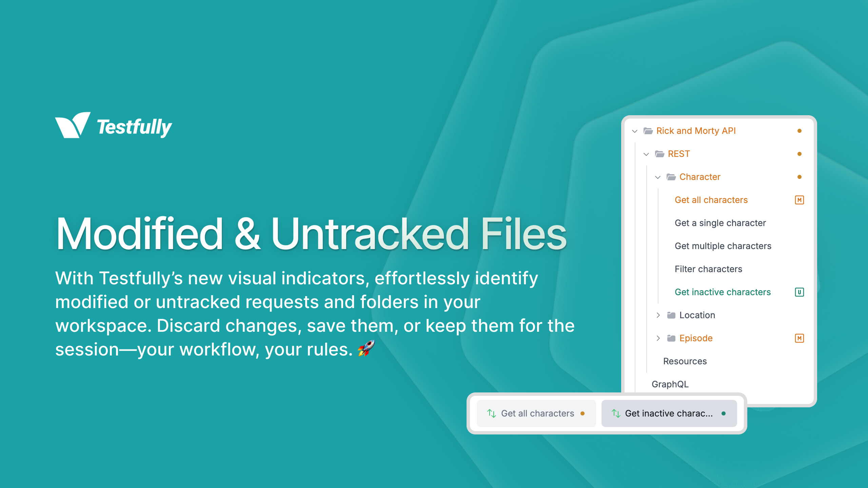
Task: Expand the Location folder in the sidebar
Action: tap(656, 314)
